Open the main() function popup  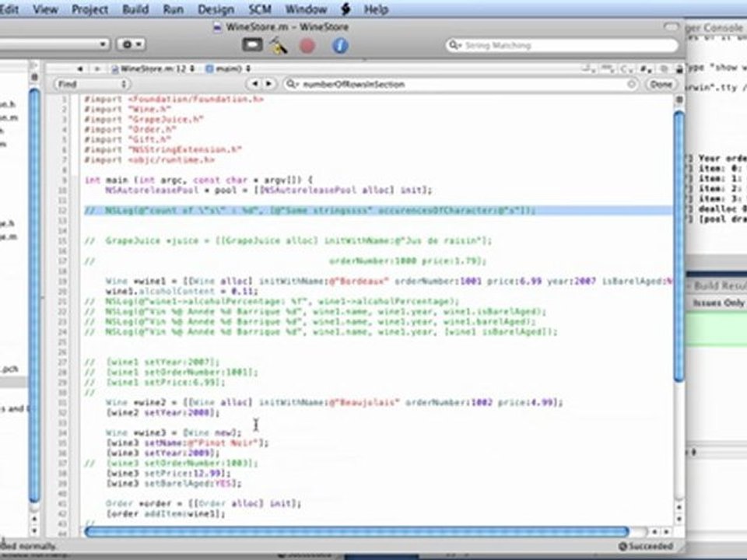(x=228, y=69)
